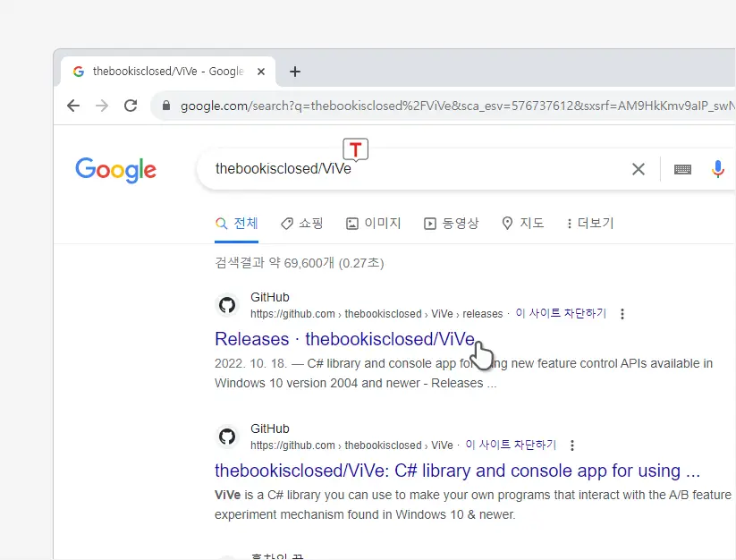Click the github.com › thebookisclosed › ViVe breadcrumb
The height and width of the screenshot is (560, 736).
(x=351, y=445)
